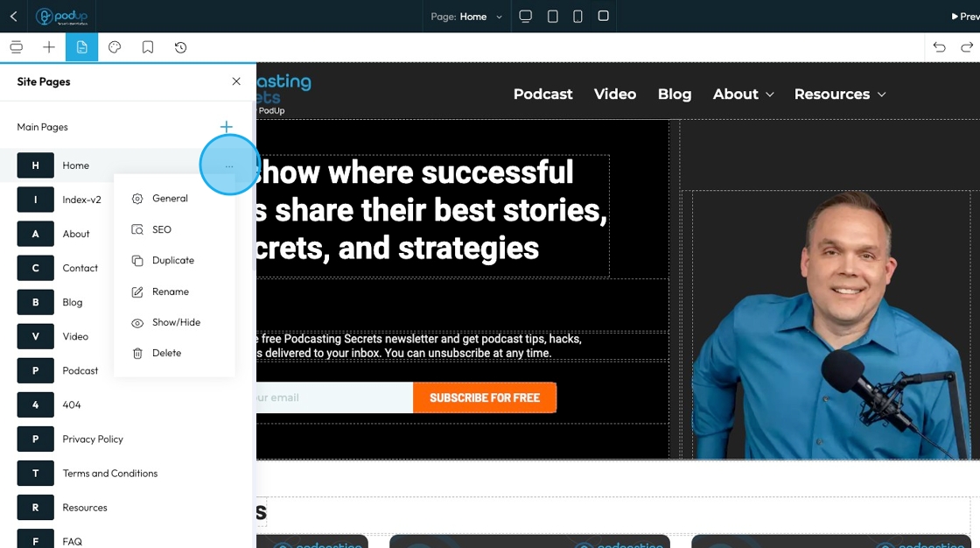The width and height of the screenshot is (980, 548).
Task: Click the PodUp logo
Action: click(62, 17)
